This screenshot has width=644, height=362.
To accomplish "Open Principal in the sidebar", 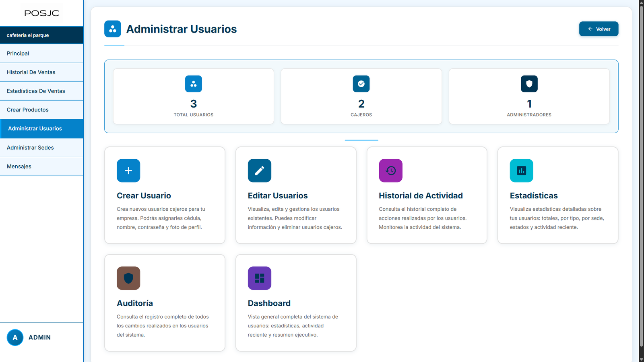I will pos(18,53).
